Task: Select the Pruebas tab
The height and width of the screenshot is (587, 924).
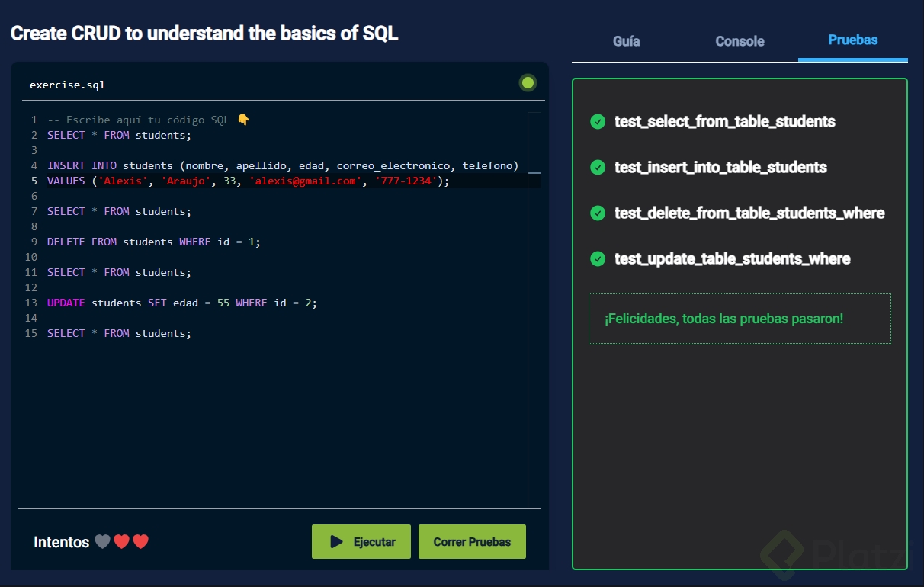Action: coord(852,40)
